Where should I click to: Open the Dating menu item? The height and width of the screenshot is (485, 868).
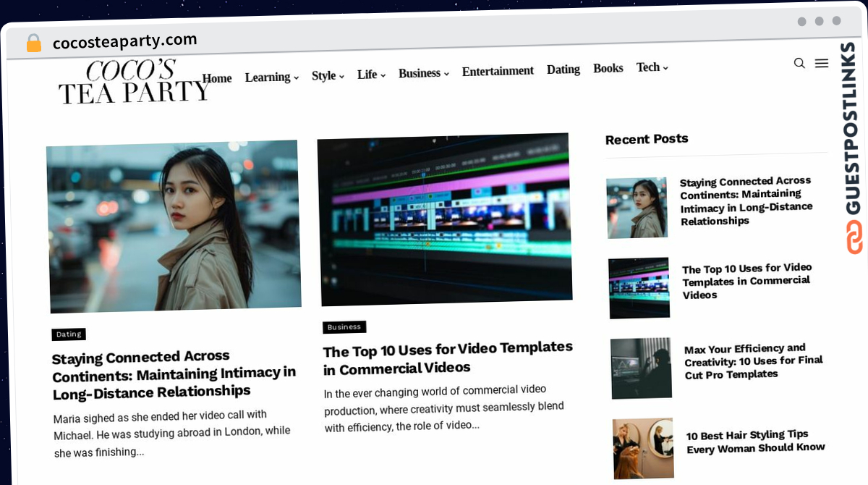point(563,69)
